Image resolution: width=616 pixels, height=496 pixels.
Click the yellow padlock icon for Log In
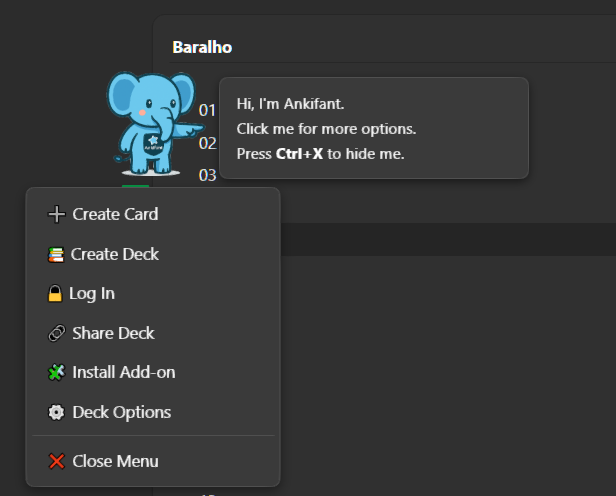(x=55, y=294)
